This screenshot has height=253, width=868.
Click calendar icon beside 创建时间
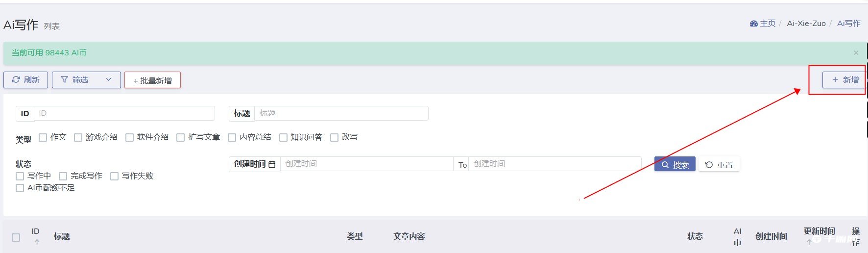[x=272, y=164]
